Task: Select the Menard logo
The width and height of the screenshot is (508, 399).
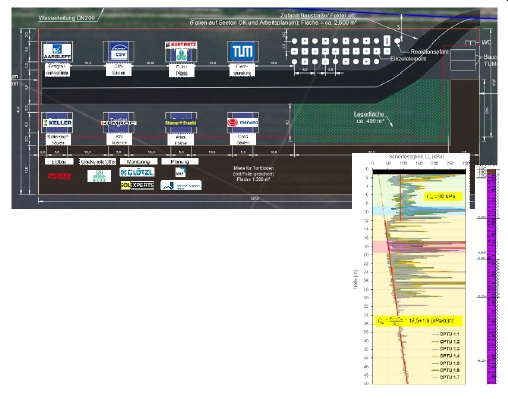Action: pyautogui.click(x=243, y=123)
